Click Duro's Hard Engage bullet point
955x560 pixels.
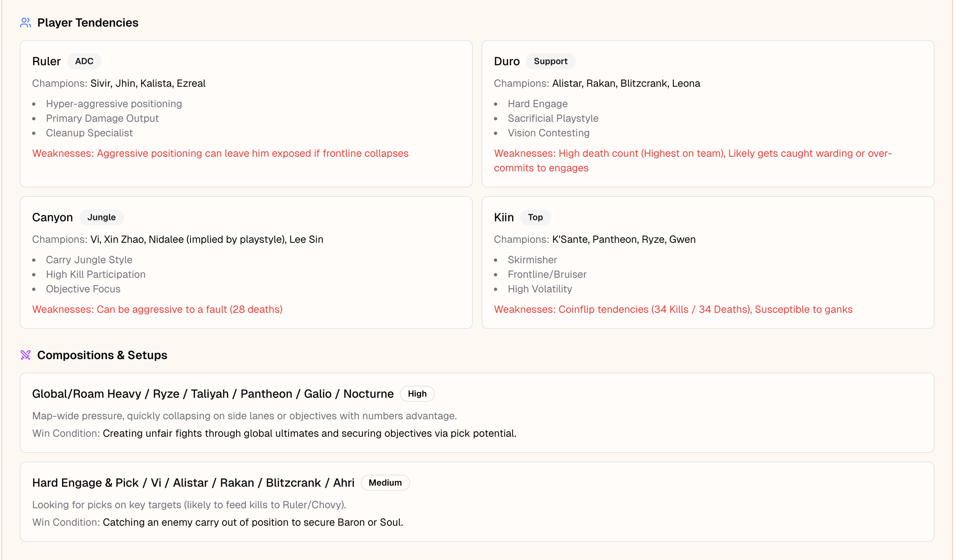coord(537,104)
